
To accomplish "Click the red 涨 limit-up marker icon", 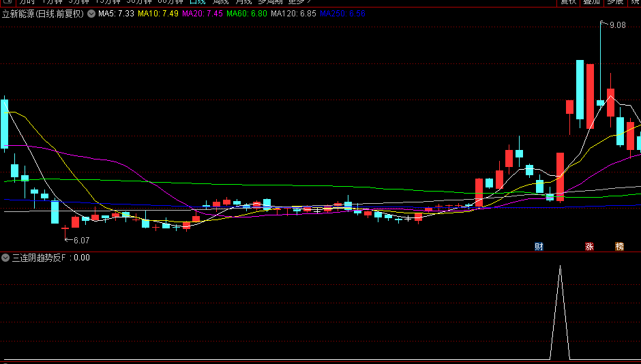I will [589, 246].
